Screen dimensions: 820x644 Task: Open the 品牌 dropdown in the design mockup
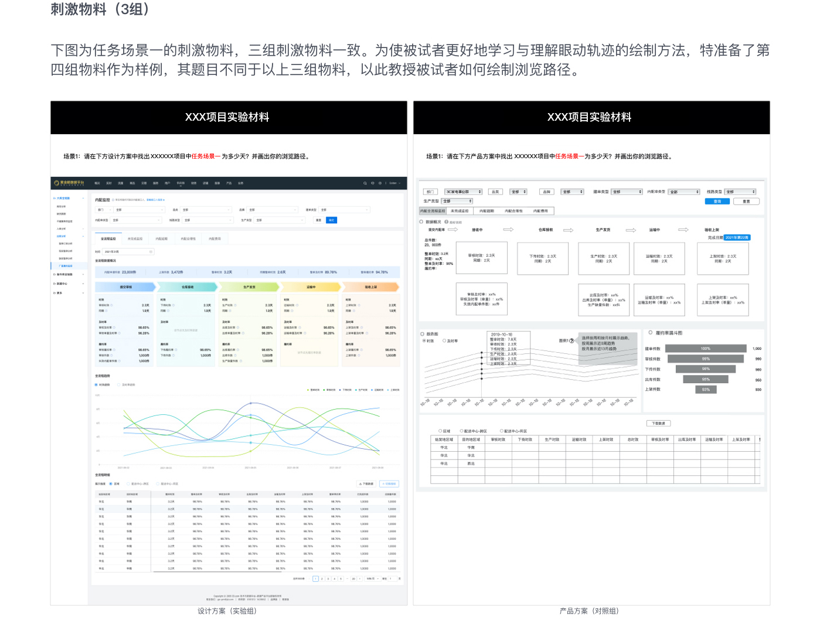[x=272, y=210]
